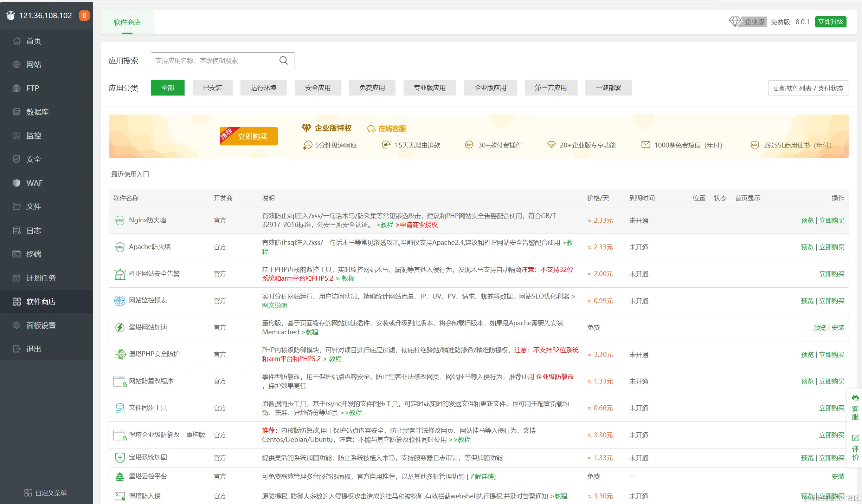Click the enterprise edition diamond icon
Image resolution: width=862 pixels, height=504 pixels.
(x=735, y=21)
